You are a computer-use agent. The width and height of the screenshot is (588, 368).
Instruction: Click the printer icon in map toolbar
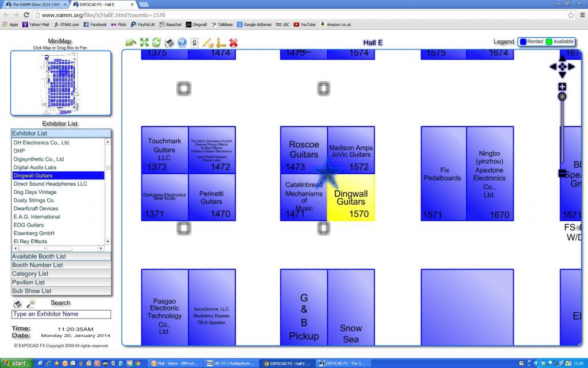tap(169, 43)
